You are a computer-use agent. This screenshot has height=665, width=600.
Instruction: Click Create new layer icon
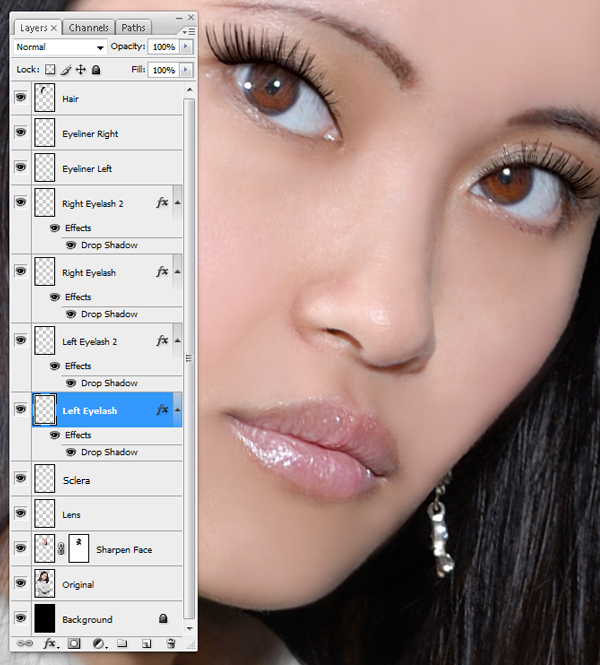coord(146,643)
